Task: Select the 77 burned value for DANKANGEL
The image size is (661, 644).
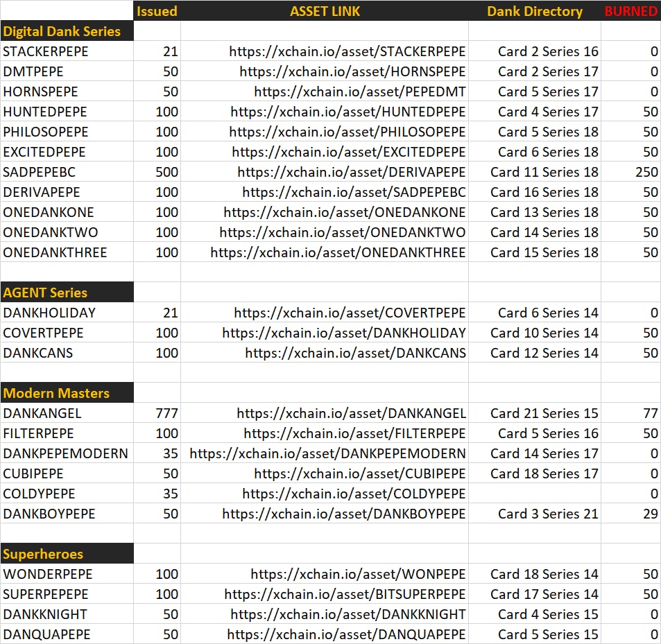Action: click(630, 413)
